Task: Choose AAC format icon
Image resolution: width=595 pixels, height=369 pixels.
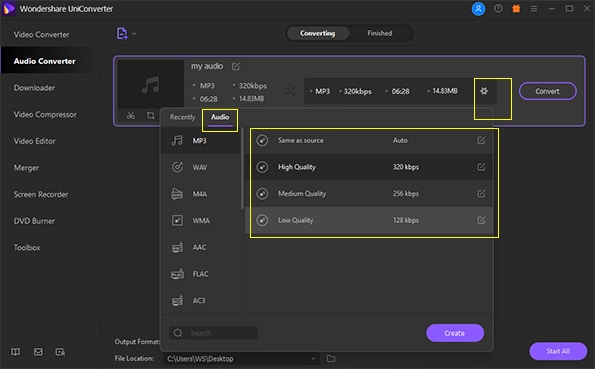Action: click(x=177, y=247)
